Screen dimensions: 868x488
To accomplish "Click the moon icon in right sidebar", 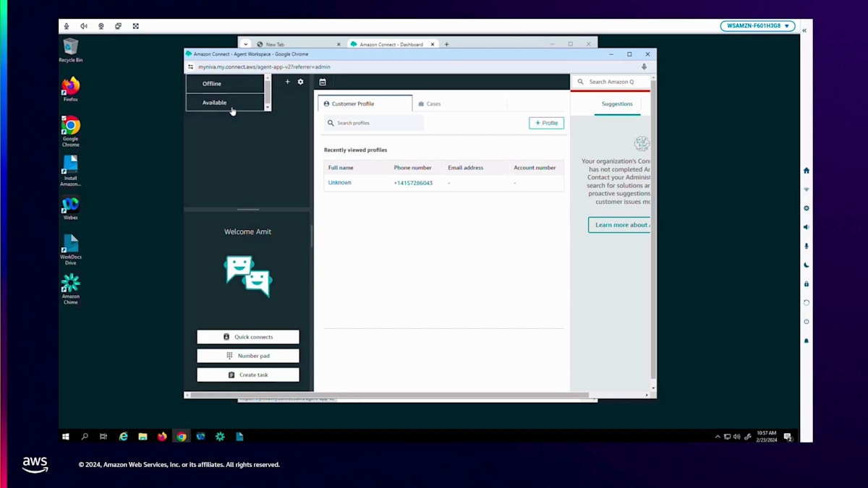I will point(807,265).
